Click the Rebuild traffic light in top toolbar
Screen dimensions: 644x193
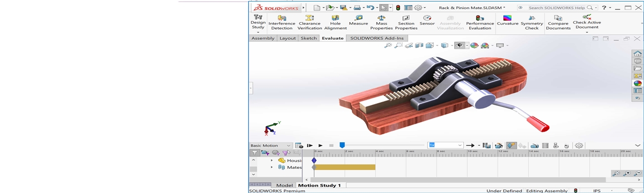(x=398, y=8)
